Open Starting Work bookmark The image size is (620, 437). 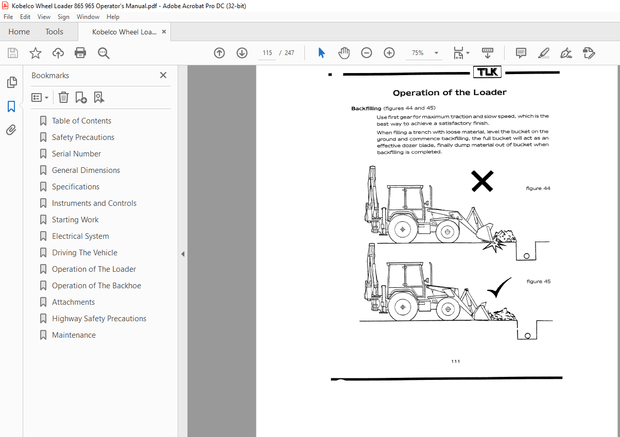pos(75,220)
